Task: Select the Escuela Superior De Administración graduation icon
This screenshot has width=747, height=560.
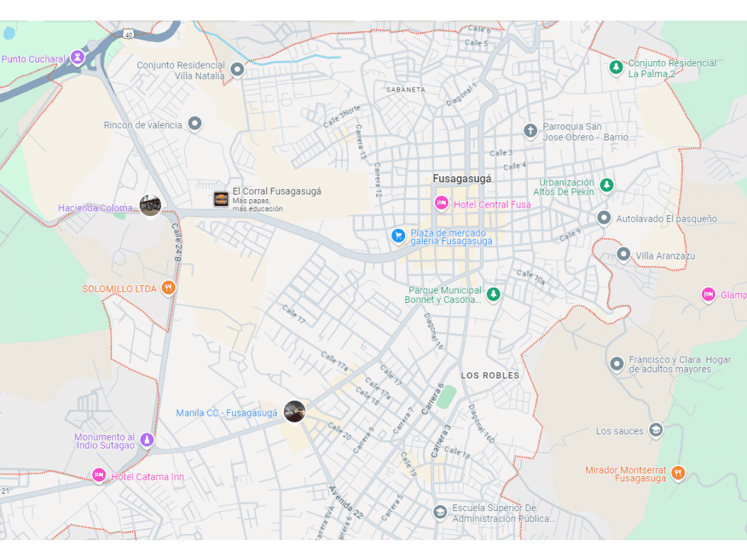Action: pyautogui.click(x=440, y=512)
